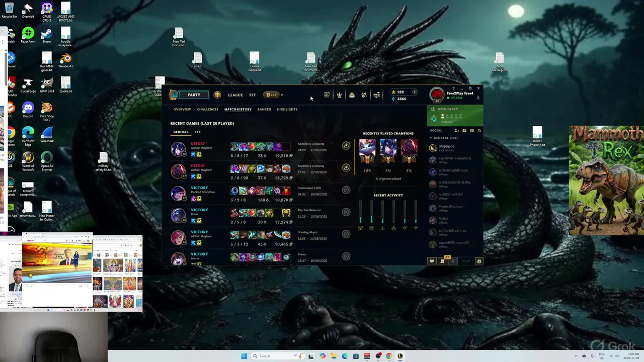Download replay for 2/8/28 defeat game

coord(346,168)
